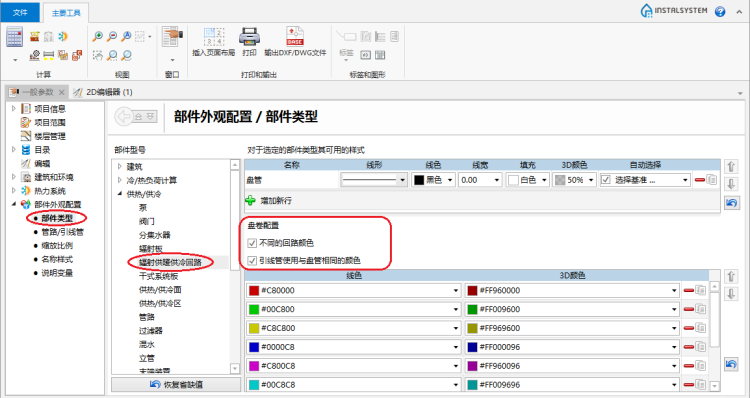Click part type list scroll-down arrow

click(x=235, y=369)
